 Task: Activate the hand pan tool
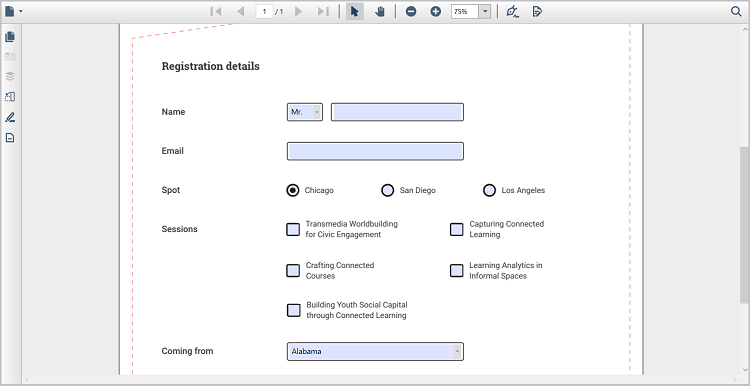(380, 11)
